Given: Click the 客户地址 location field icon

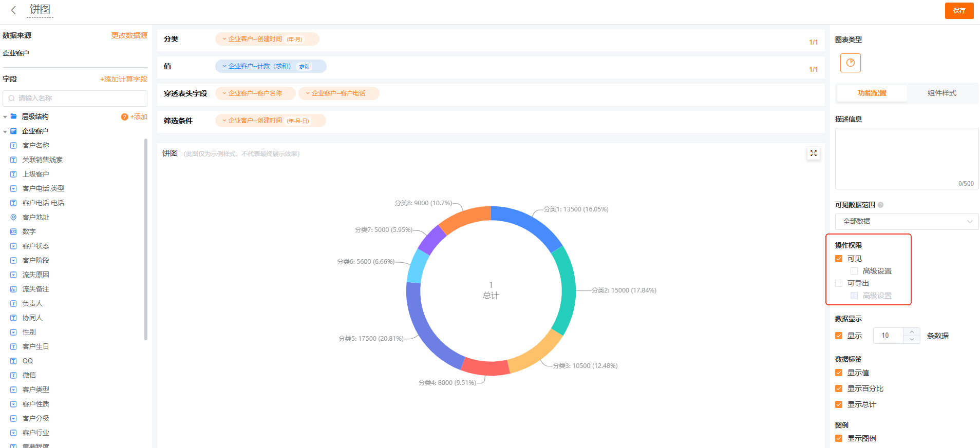Looking at the screenshot, I should pos(14,217).
